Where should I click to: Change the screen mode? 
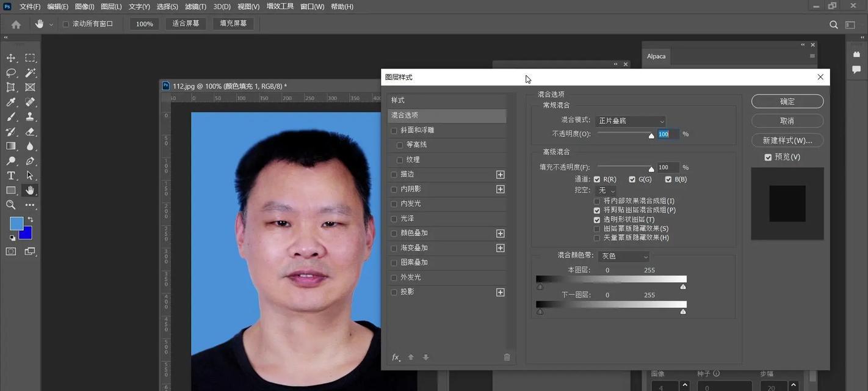30,251
